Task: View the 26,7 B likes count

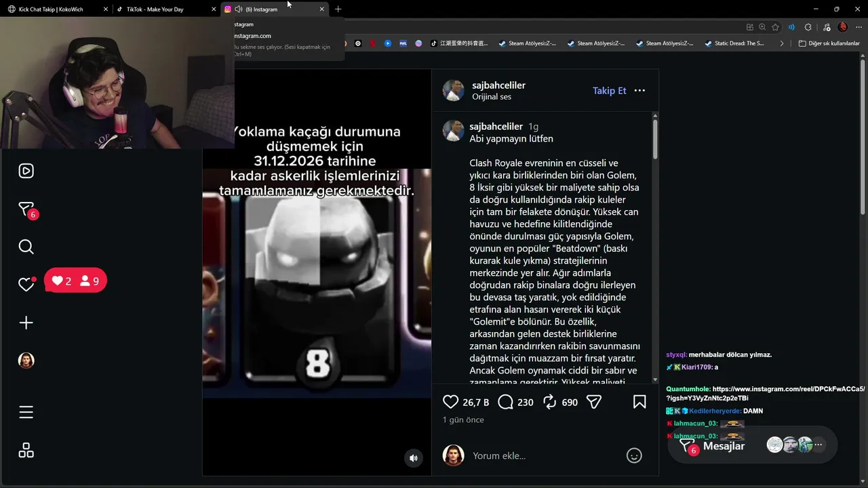Action: click(476, 403)
